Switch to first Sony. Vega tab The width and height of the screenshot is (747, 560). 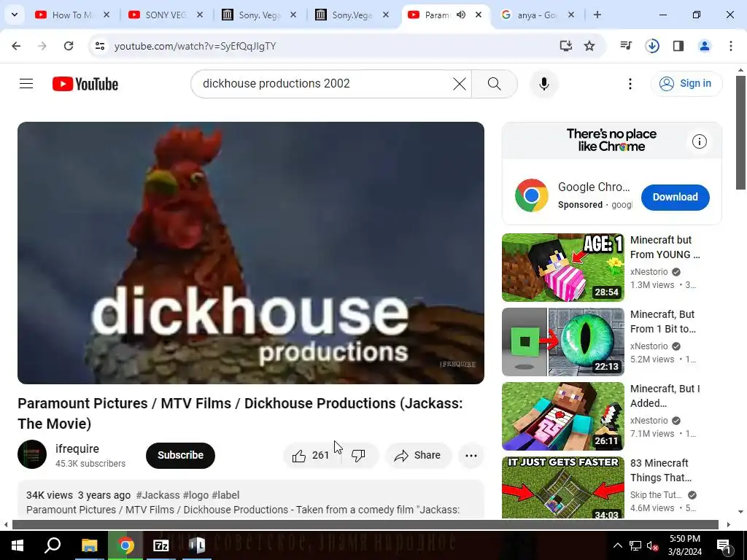(x=258, y=15)
